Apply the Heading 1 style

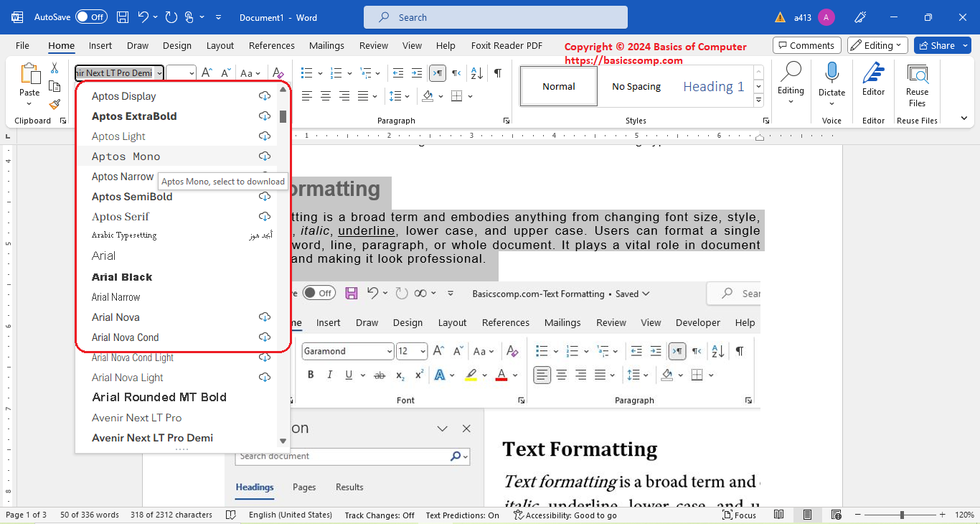713,87
